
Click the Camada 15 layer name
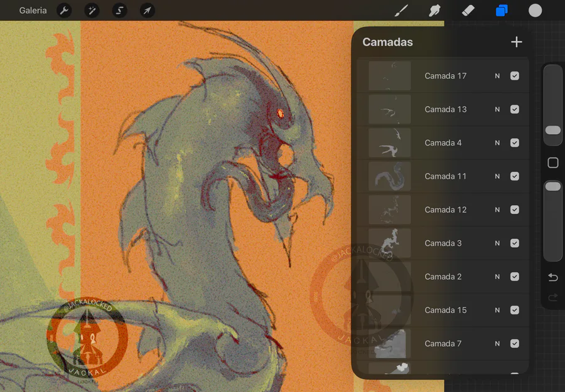tap(445, 310)
